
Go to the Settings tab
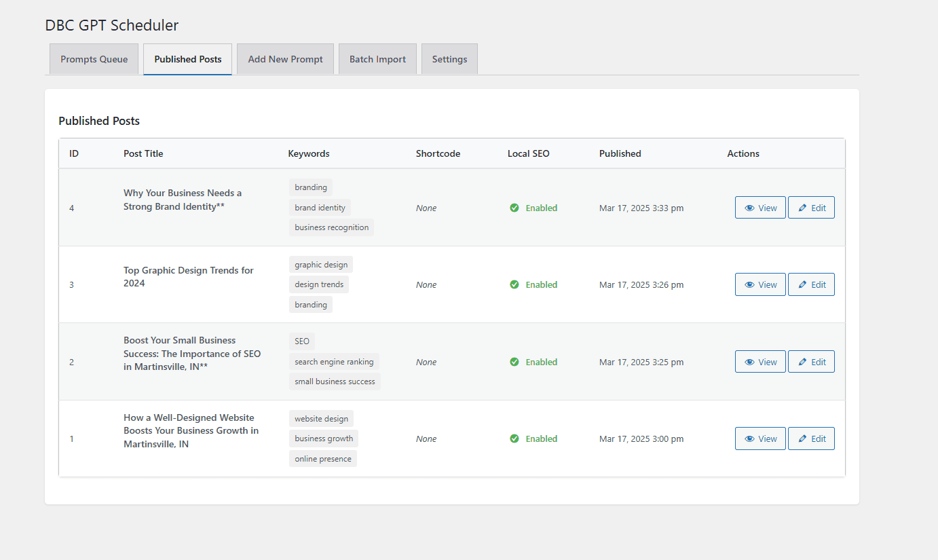449,59
